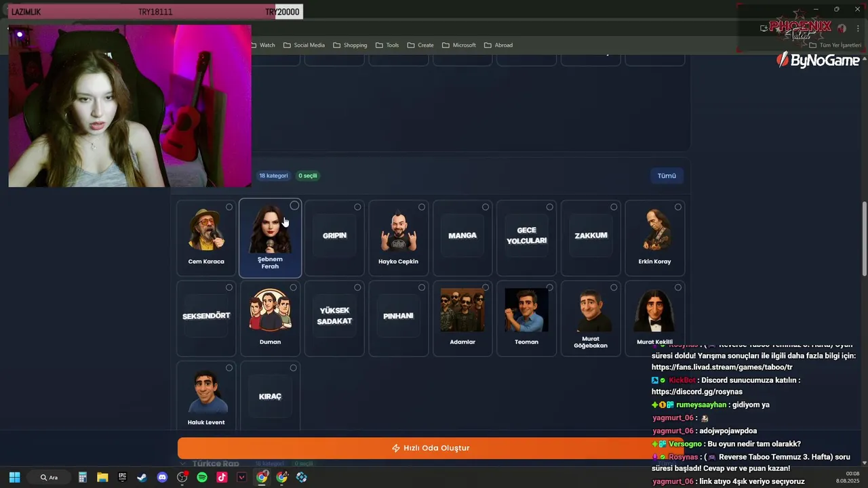The image size is (868, 488).
Task: Open the Tools bookmarks folder
Action: tap(387, 45)
